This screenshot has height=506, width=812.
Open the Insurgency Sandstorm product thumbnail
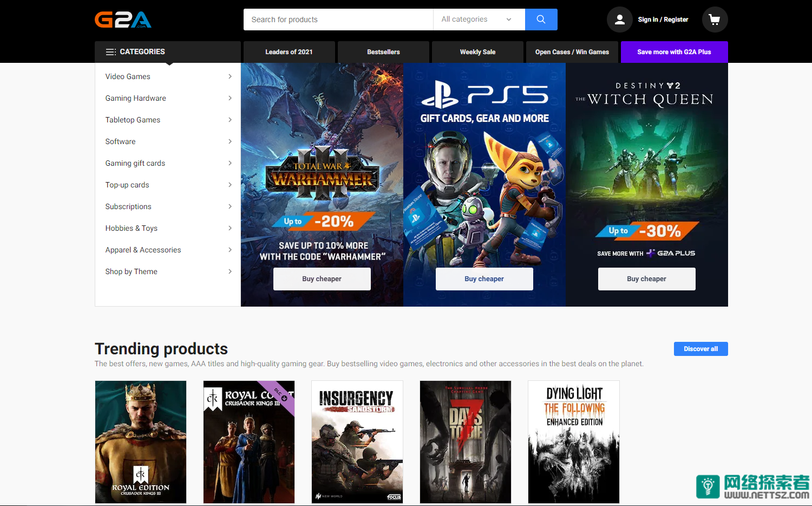tap(357, 442)
